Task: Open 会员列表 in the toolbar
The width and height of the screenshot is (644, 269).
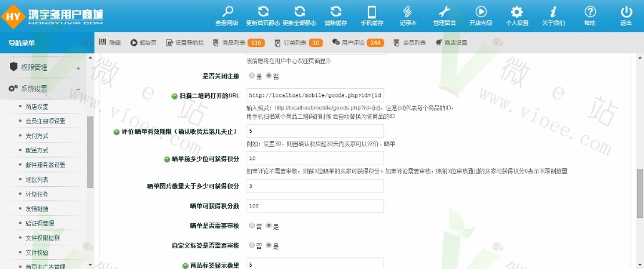Action: (409, 43)
